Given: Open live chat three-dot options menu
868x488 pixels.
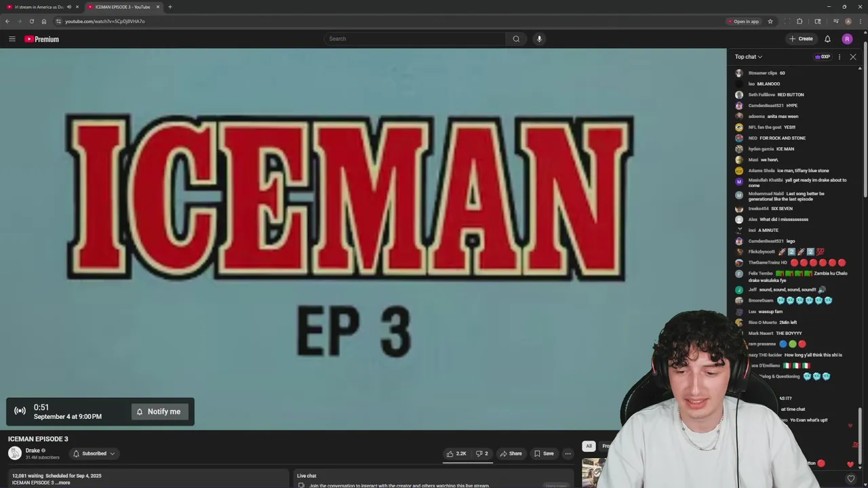Looking at the screenshot, I should 840,57.
